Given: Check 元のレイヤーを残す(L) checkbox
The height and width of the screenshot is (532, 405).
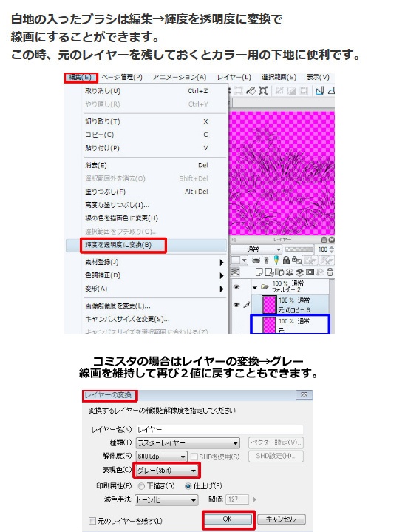Looking at the screenshot, I should pos(92,520).
